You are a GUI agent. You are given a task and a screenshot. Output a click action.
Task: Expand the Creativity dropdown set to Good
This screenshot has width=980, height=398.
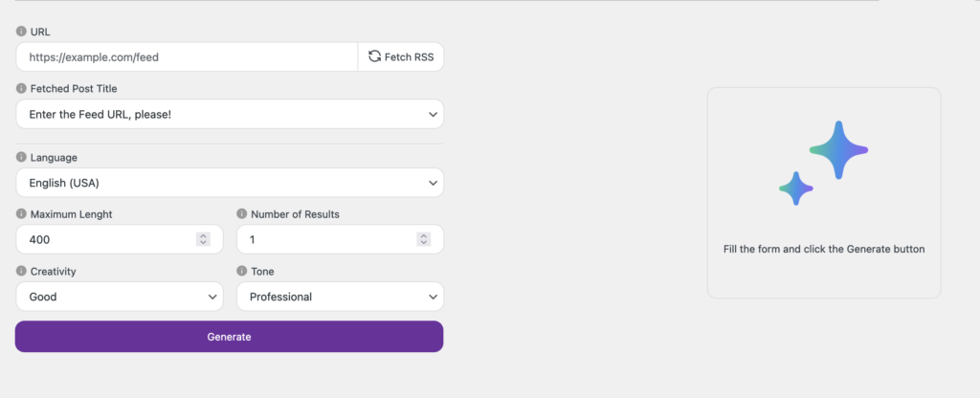click(120, 297)
